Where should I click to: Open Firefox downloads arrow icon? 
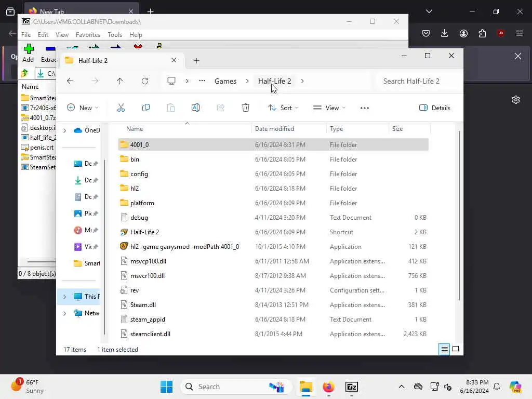(x=445, y=33)
